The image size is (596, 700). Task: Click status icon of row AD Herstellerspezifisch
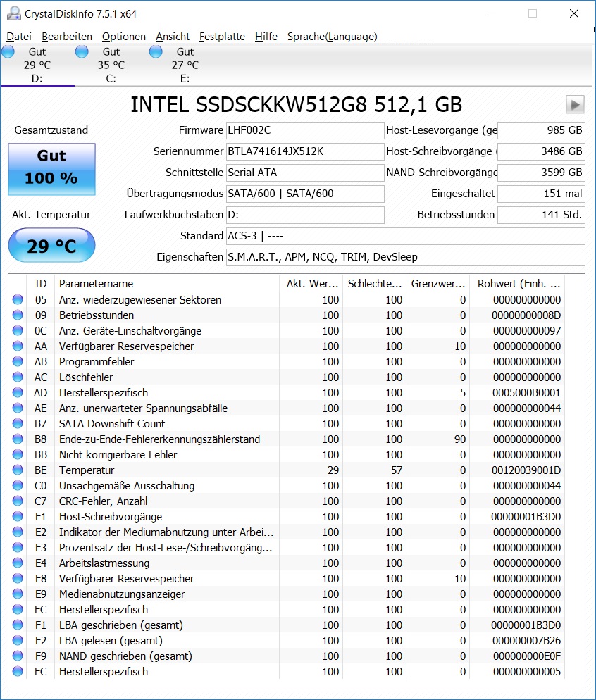[x=18, y=392]
